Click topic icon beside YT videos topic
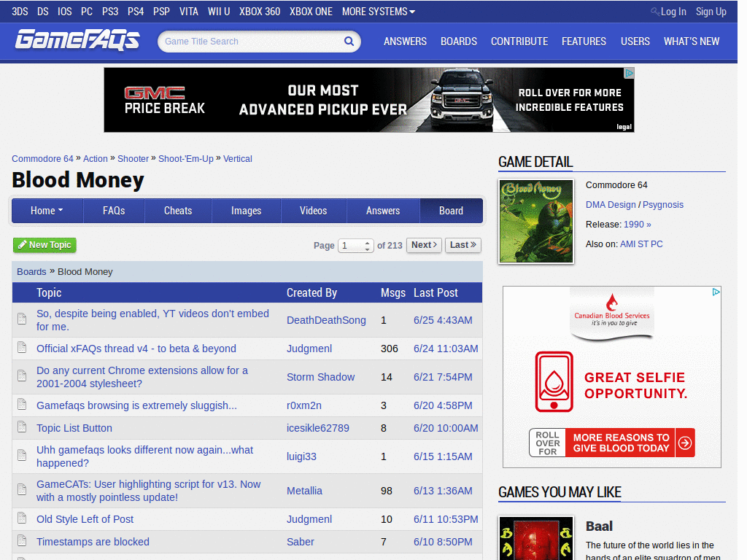The width and height of the screenshot is (747, 560). click(x=22, y=319)
